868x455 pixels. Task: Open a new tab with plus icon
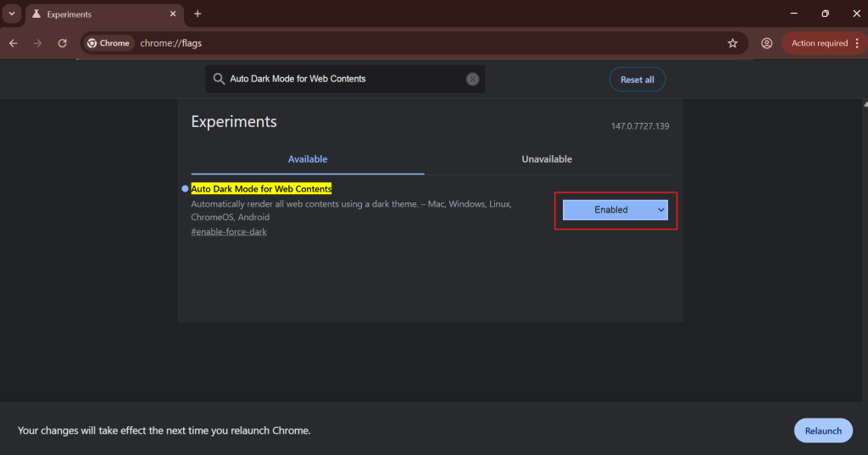tap(198, 14)
